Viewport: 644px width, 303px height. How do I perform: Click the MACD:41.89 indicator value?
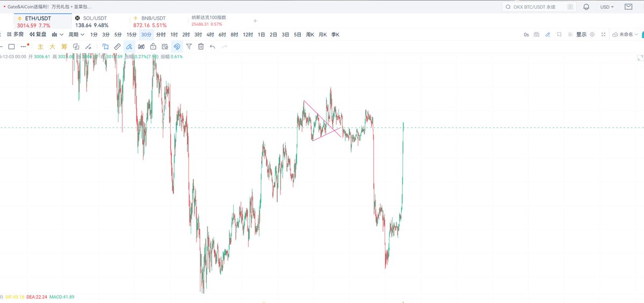[62, 297]
